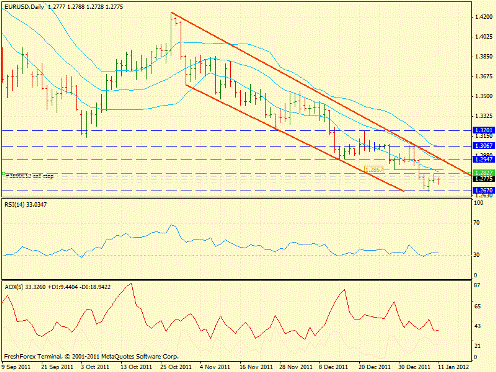496x372 pixels.
Task: Click the 3 Oct 2011 date label
Action: pyautogui.click(x=95, y=367)
